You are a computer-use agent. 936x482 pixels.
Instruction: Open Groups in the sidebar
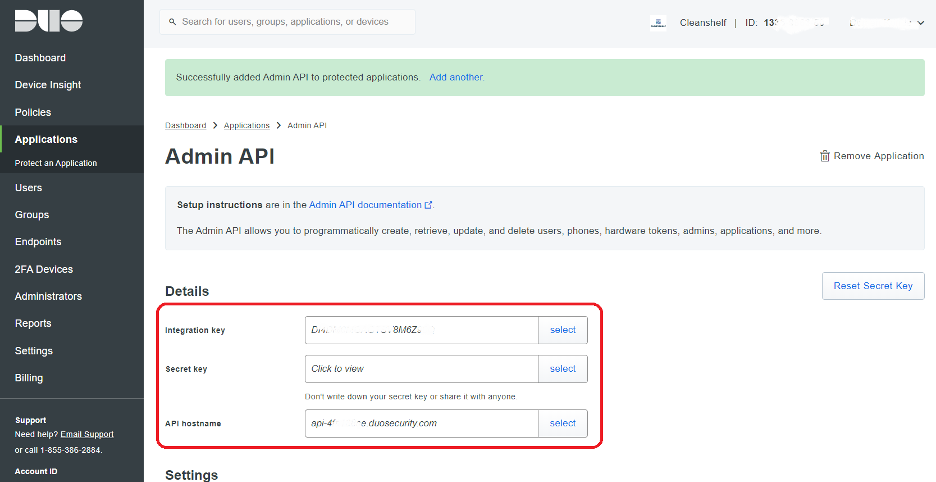(32, 214)
